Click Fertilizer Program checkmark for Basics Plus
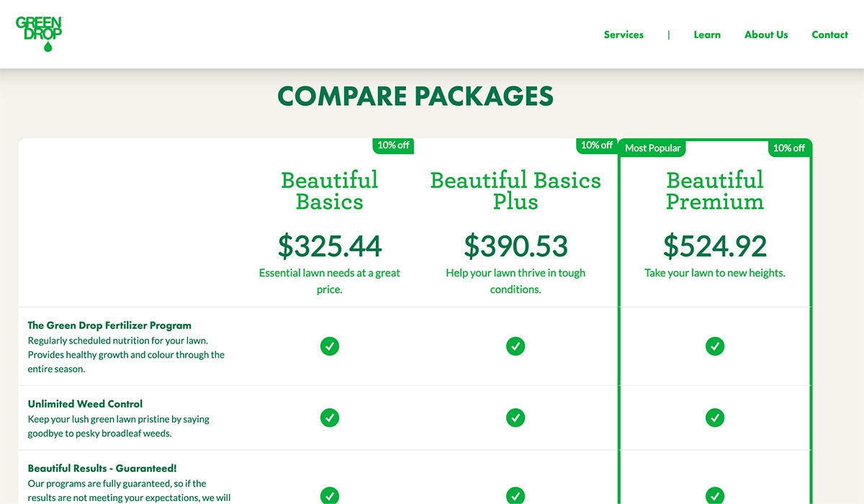This screenshot has height=504, width=864. click(516, 346)
